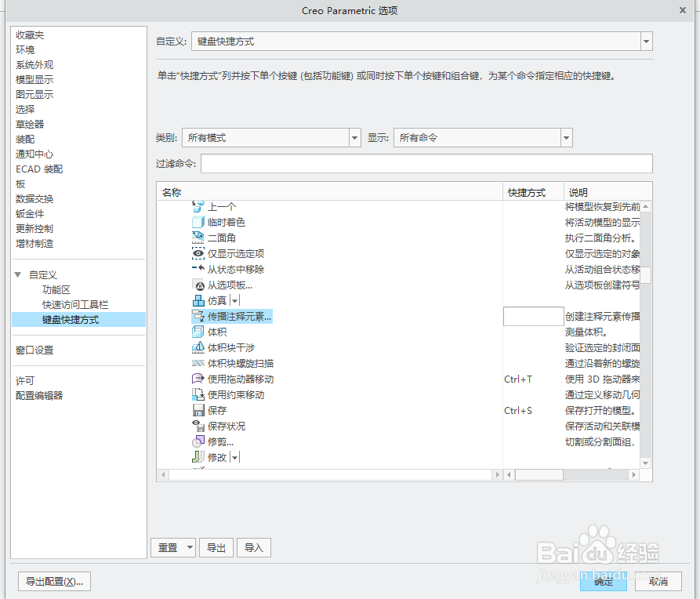Click the 从状态中移除 icon
This screenshot has width=700, height=599.
pos(198,269)
